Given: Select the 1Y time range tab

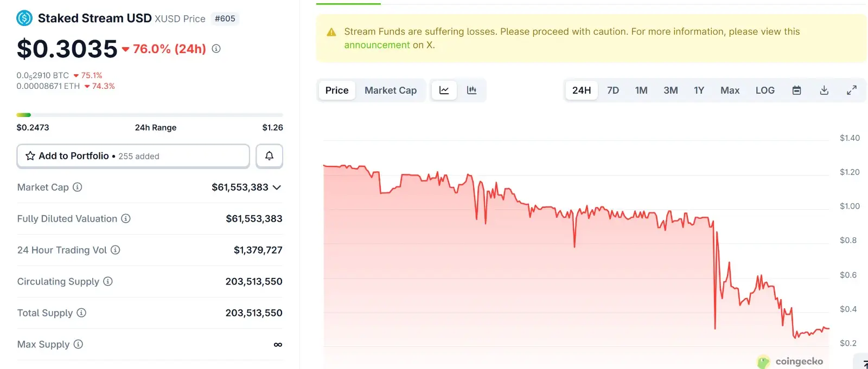Looking at the screenshot, I should tap(699, 90).
